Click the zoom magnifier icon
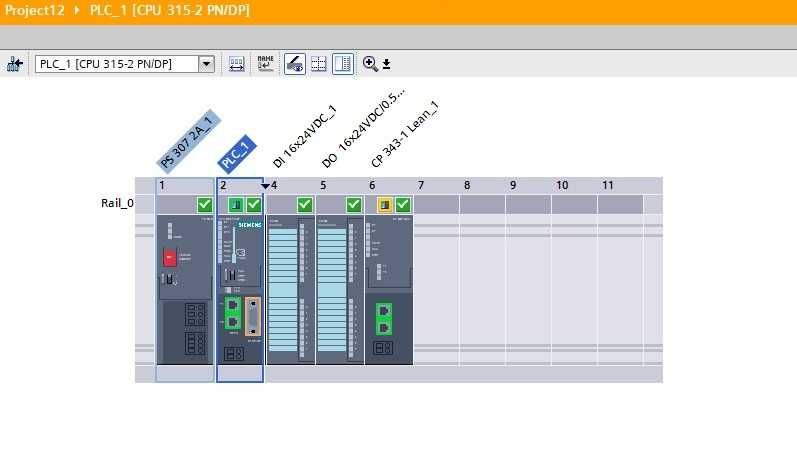This screenshot has width=797, height=466. click(370, 64)
